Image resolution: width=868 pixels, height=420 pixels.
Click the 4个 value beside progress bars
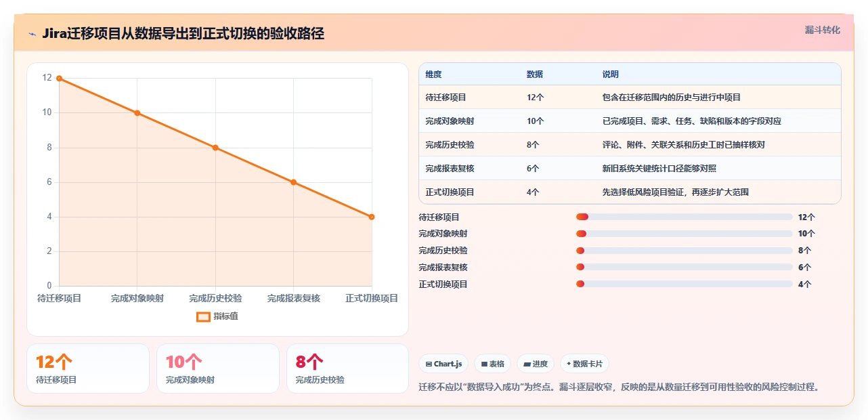point(805,285)
